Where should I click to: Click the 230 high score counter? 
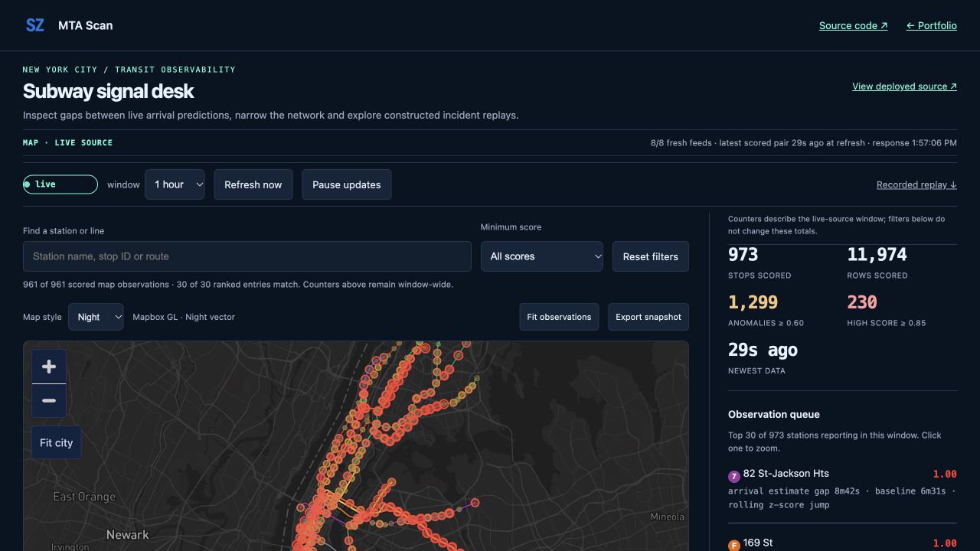coord(862,302)
